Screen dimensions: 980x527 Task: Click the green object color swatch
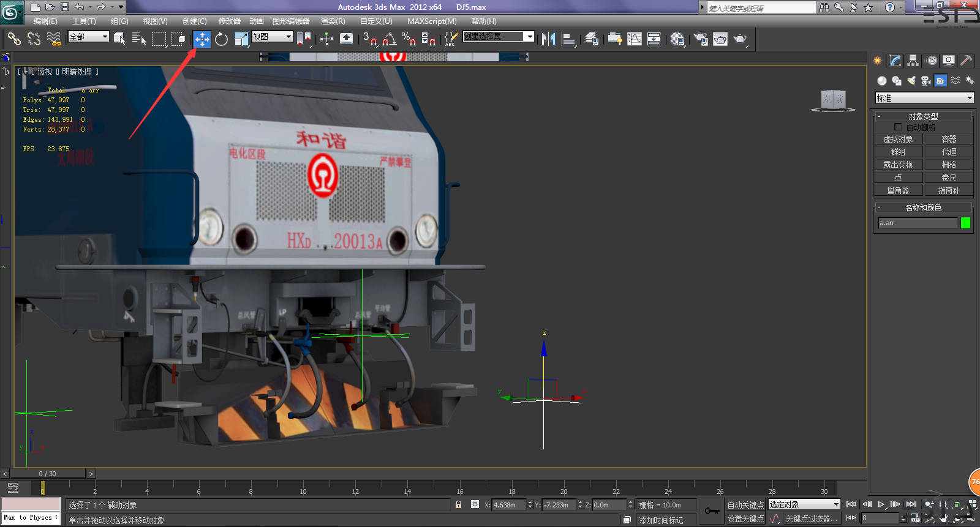(966, 223)
